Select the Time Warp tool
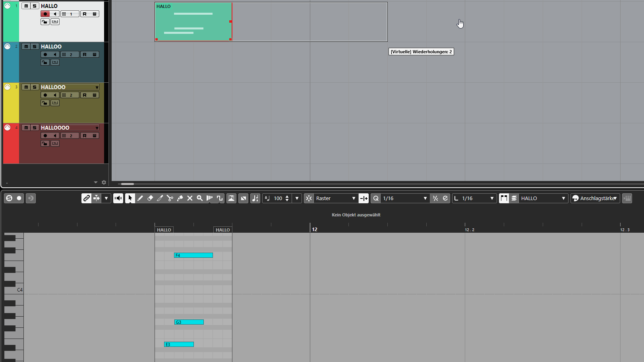This screenshot has height=362, width=644. [x=209, y=198]
